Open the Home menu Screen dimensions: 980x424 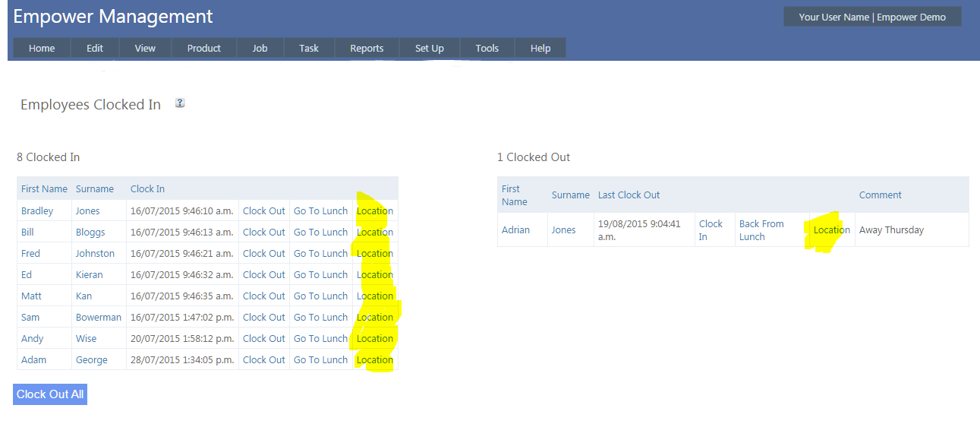(x=42, y=48)
